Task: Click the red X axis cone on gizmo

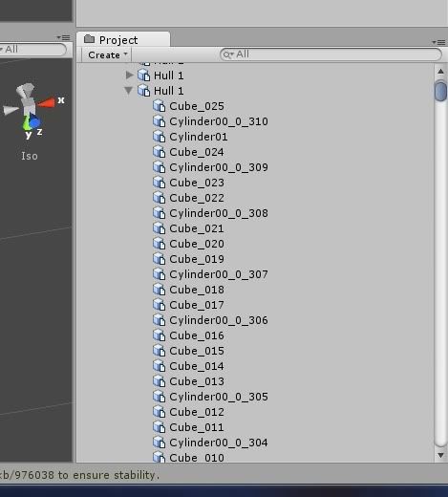Action: 47,102
